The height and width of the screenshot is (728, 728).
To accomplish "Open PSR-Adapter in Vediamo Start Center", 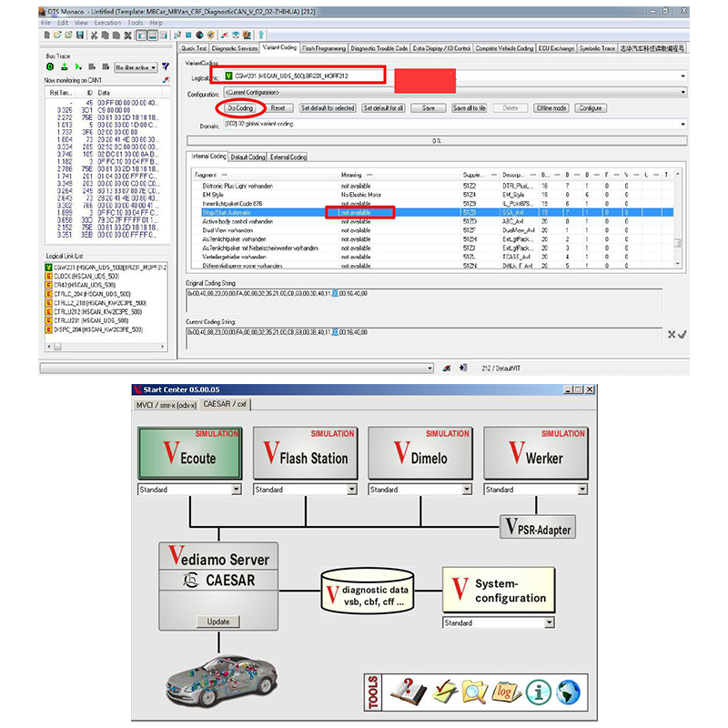I will (x=538, y=527).
